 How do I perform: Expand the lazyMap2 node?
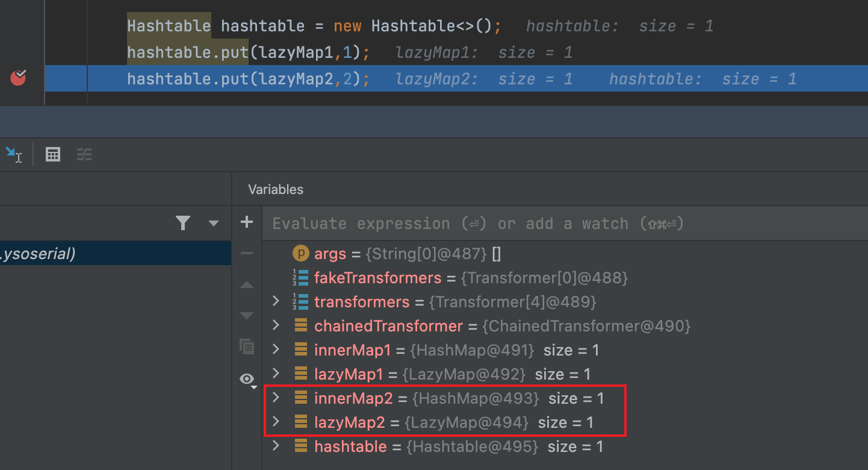[276, 421]
